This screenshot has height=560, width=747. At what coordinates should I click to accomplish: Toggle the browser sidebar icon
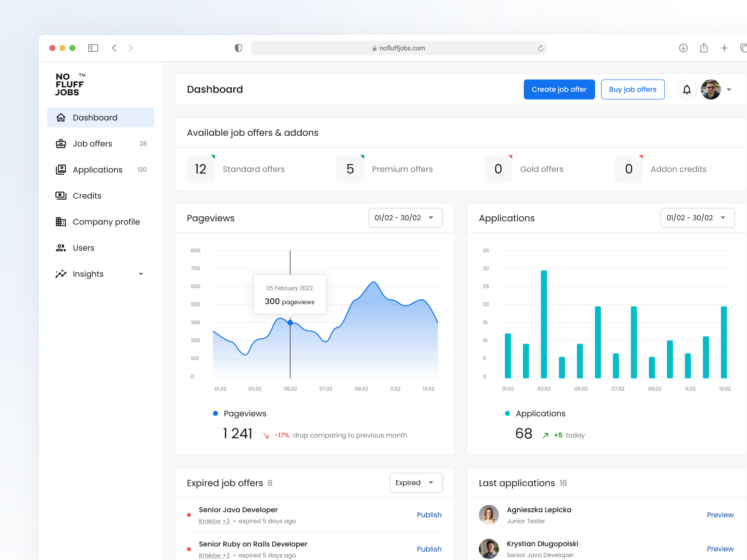[93, 48]
